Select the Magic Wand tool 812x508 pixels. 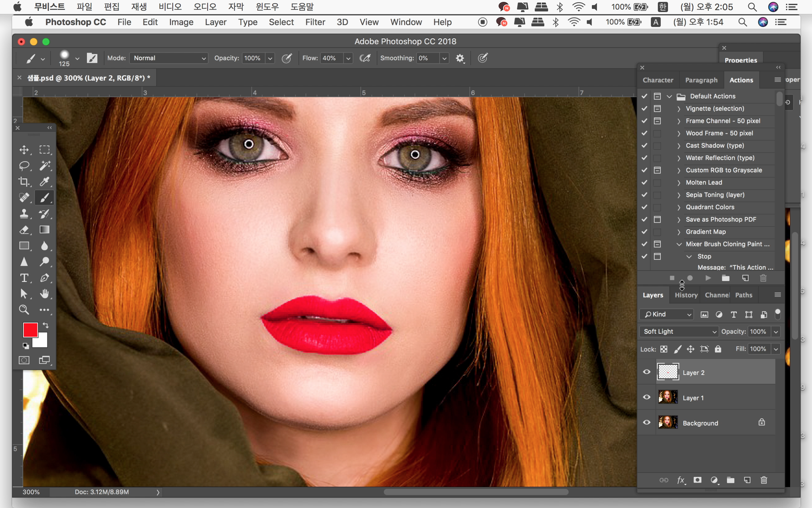pos(45,166)
